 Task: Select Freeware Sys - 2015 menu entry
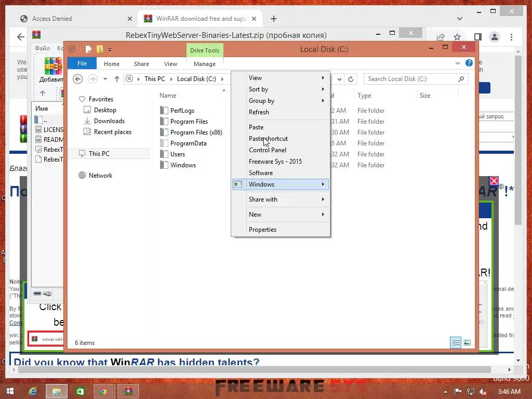[x=281, y=162]
